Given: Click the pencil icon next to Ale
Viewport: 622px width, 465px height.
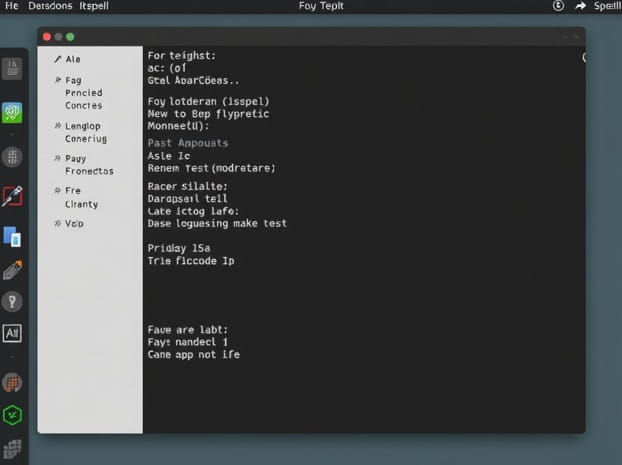Looking at the screenshot, I should (58, 59).
